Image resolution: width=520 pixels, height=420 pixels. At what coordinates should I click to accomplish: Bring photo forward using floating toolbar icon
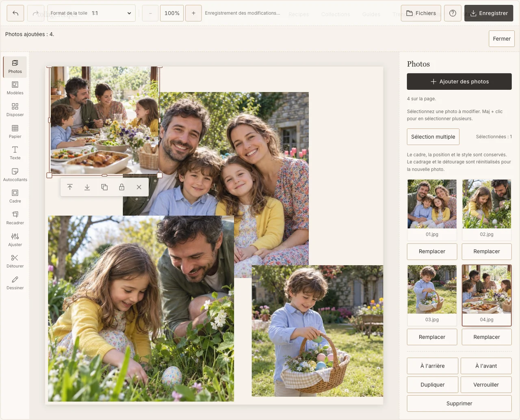coord(70,187)
